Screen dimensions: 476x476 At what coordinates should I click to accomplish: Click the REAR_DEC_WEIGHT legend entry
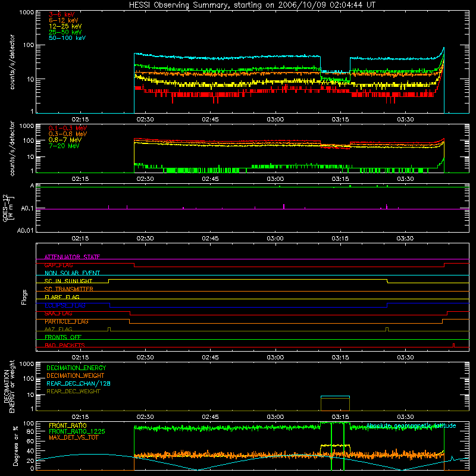(x=73, y=392)
